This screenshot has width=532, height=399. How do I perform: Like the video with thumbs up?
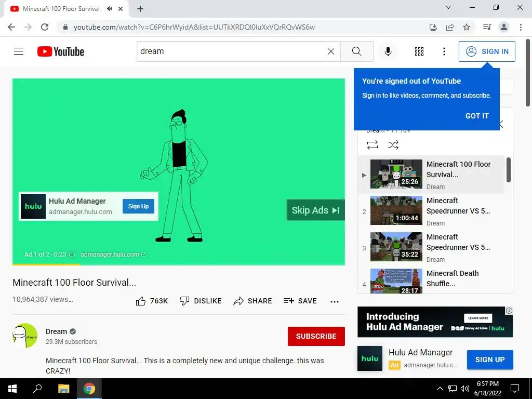click(x=152, y=301)
